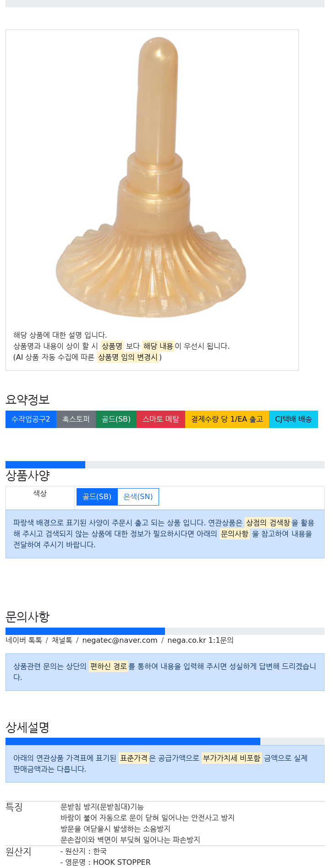Click the highlighted 문의사항 text in notice
The image size is (330, 868).
click(235, 534)
